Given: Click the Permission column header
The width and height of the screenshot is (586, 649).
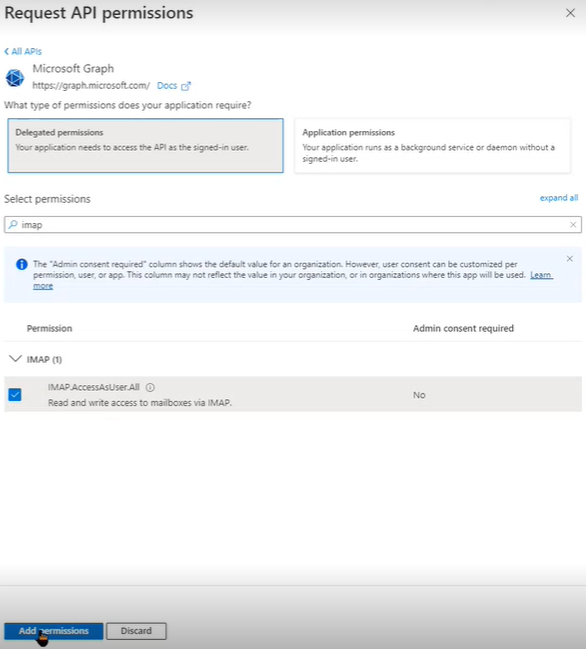Looking at the screenshot, I should pyautogui.click(x=49, y=328).
